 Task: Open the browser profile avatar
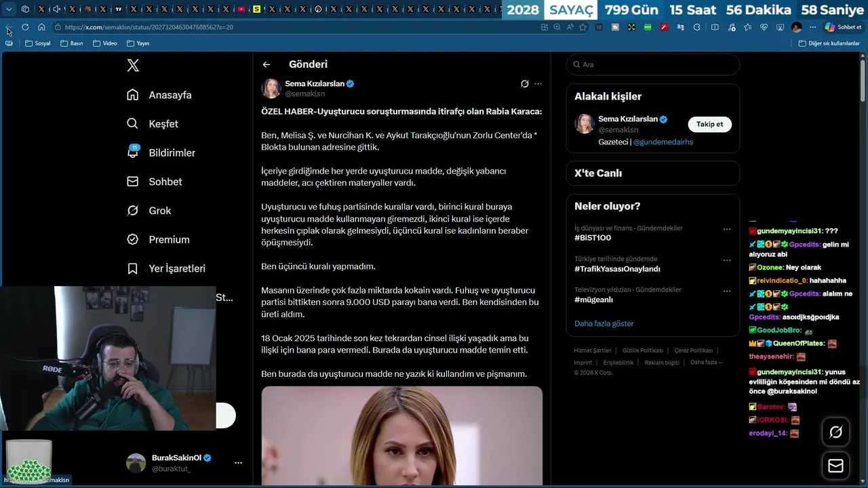796,27
